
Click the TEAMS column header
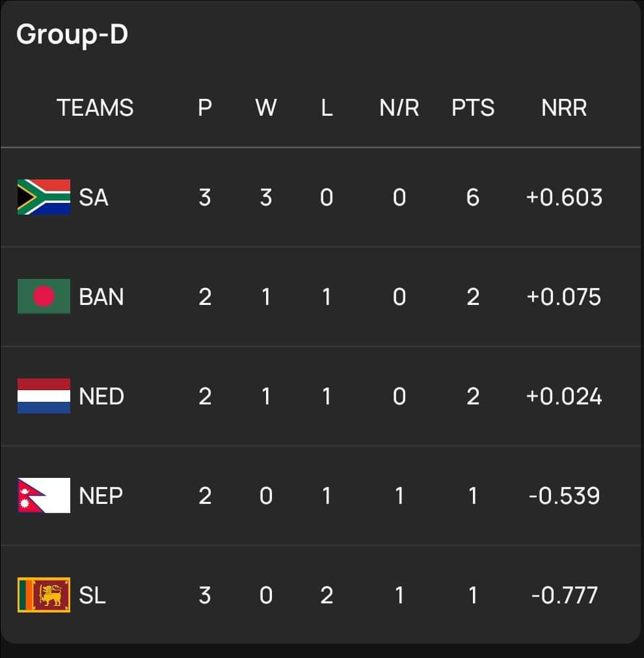95,107
